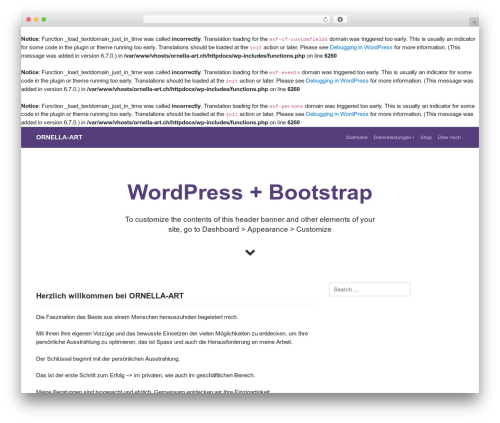This screenshot has width=500, height=423.
Task: Click the round extension icon beside the address bar
Action: tap(340, 20)
